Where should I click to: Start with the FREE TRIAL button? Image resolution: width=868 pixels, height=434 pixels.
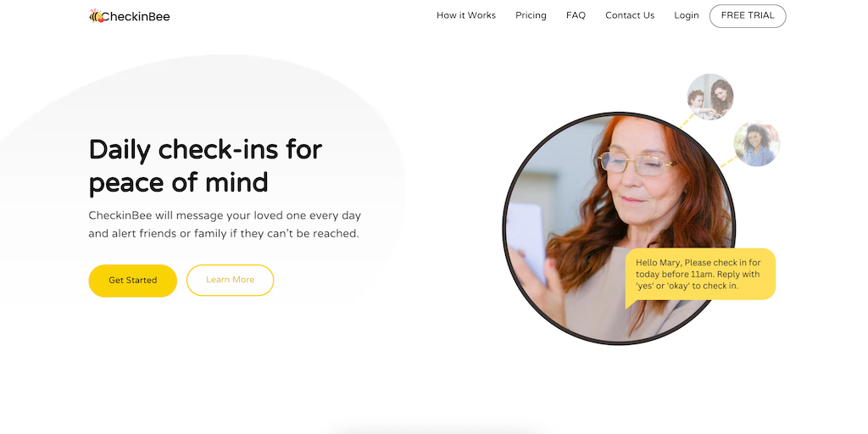(x=748, y=16)
